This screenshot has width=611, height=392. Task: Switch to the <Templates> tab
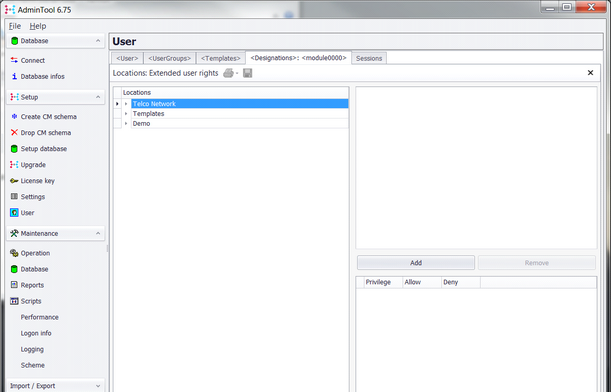[x=221, y=58]
